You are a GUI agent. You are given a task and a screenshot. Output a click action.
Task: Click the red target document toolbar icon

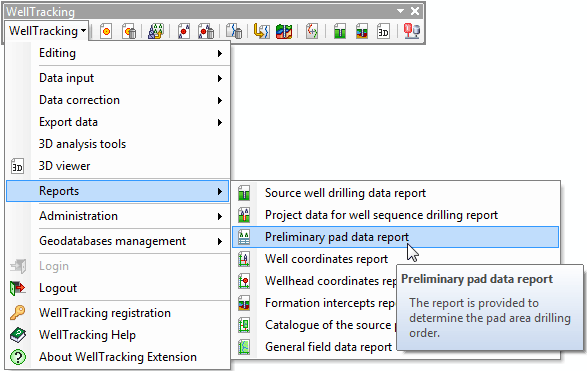click(x=106, y=31)
